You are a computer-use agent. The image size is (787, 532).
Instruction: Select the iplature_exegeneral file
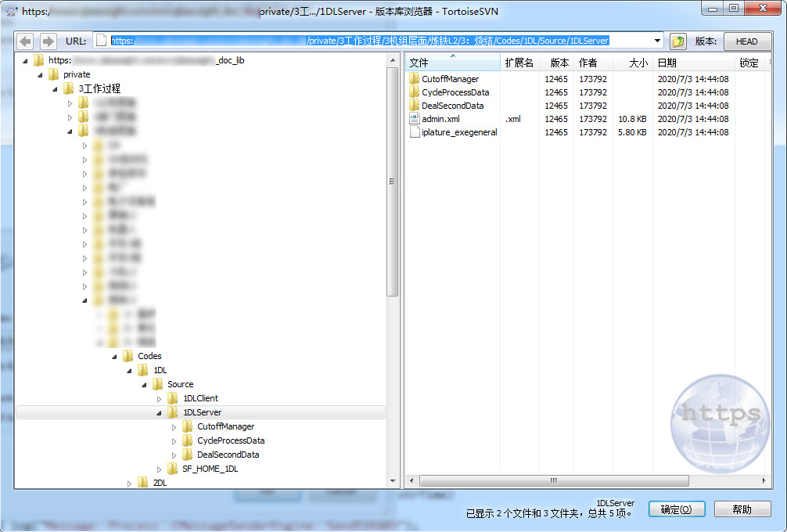(x=454, y=131)
